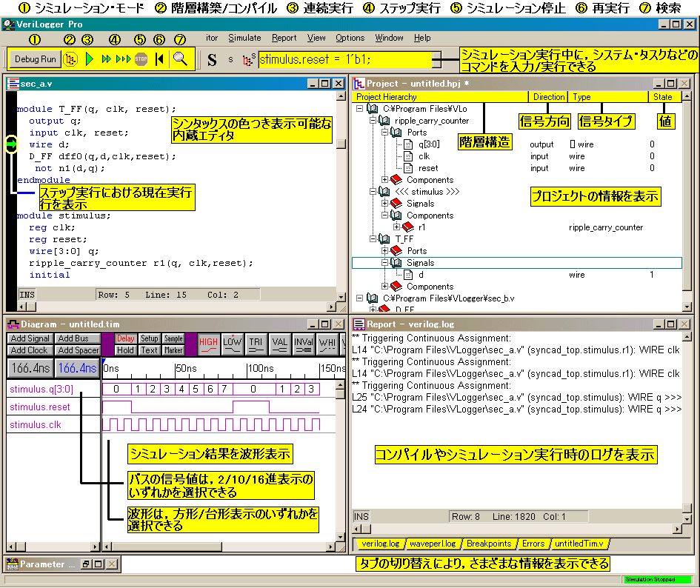Viewport: 700px width, 588px height.
Task: Toggle the Setup mode button
Action: [149, 338]
